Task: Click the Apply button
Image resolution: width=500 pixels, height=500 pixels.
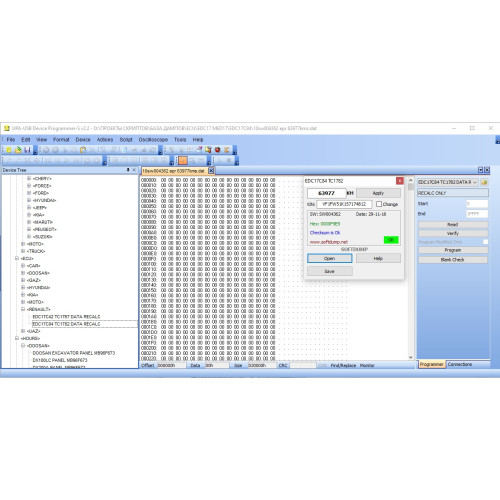Action: click(x=378, y=193)
